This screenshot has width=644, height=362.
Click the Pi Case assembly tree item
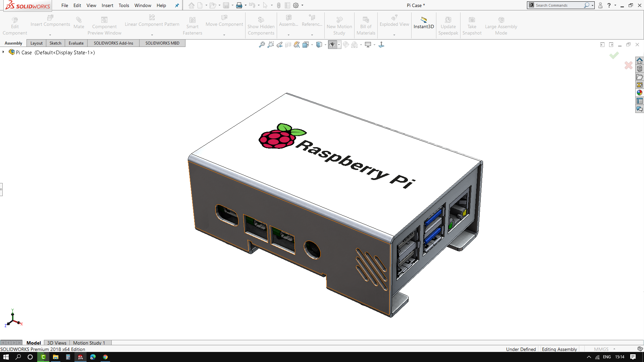55,52
